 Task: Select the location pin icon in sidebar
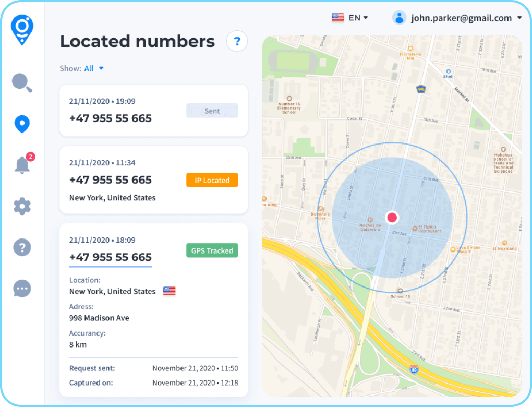pyautogui.click(x=22, y=124)
